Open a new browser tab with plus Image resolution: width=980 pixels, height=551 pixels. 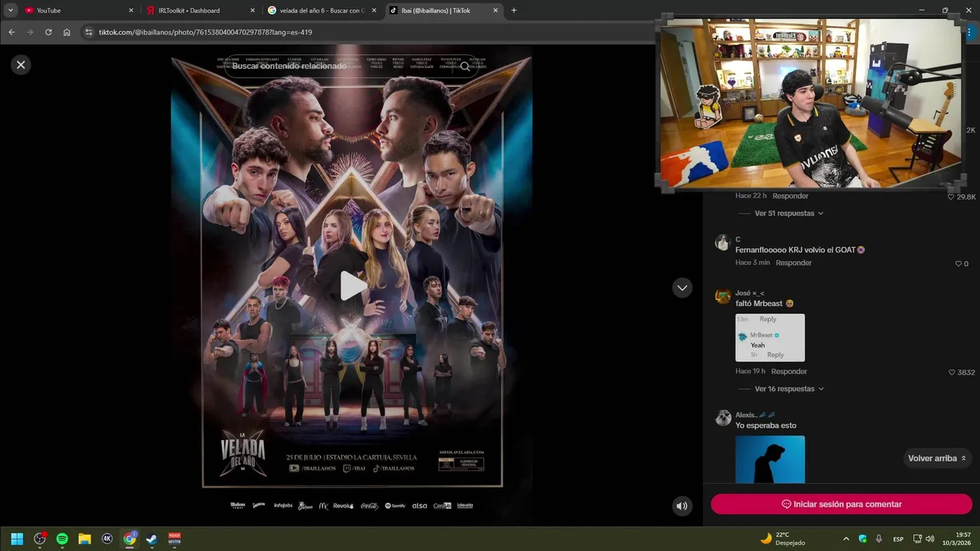point(514,11)
